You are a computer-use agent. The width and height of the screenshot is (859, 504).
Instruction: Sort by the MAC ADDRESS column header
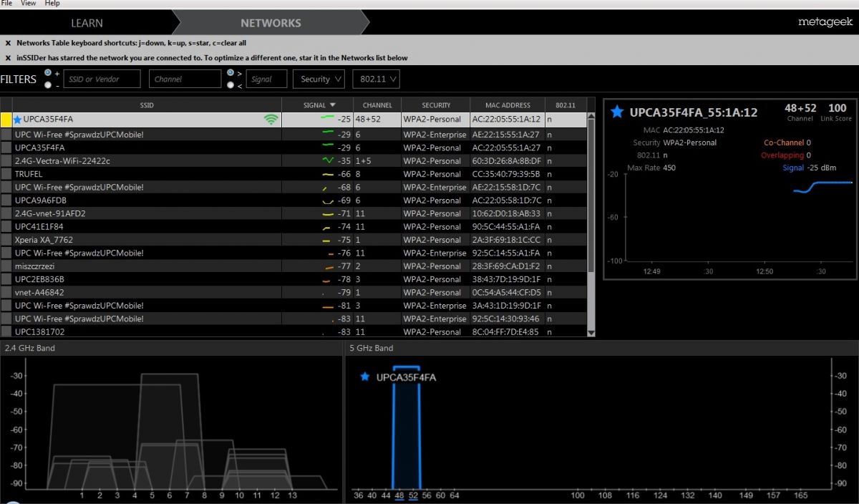[507, 105]
